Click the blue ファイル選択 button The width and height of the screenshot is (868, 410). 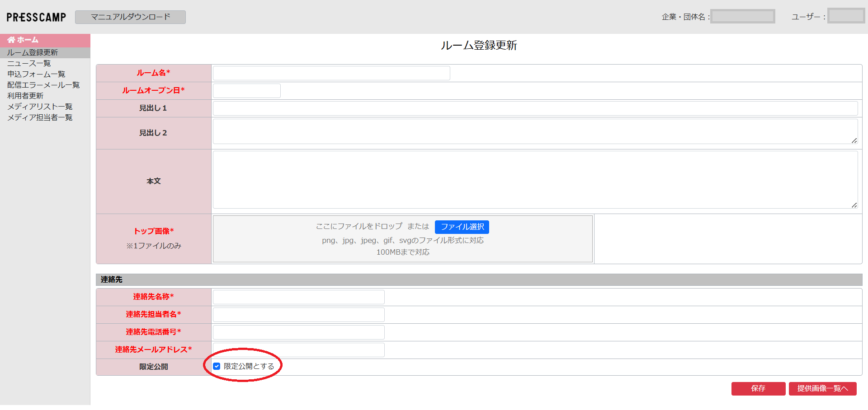(462, 227)
